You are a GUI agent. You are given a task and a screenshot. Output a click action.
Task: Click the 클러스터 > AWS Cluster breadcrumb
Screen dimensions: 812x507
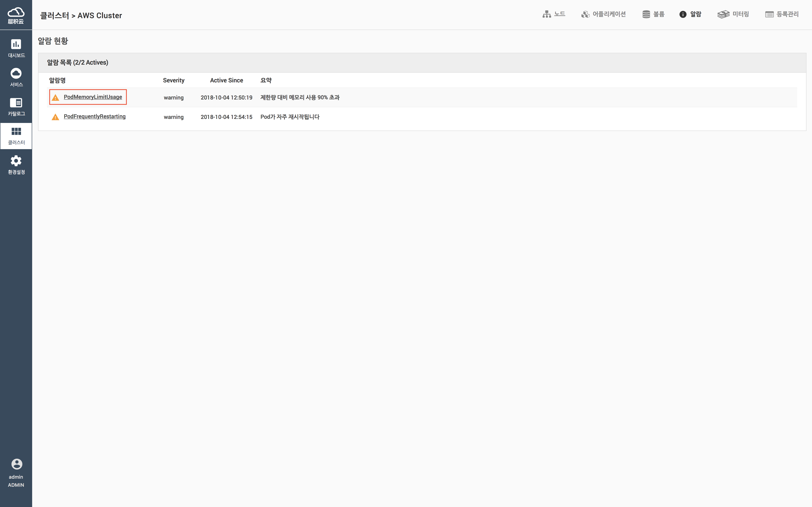click(x=81, y=15)
